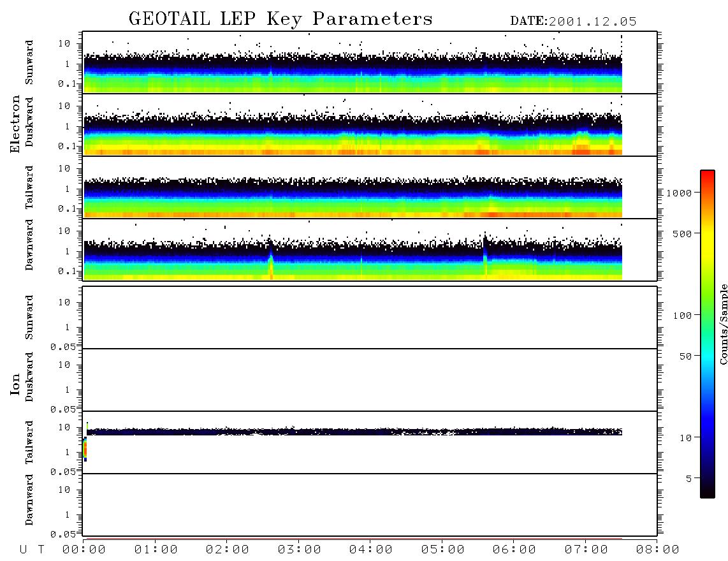Viewport: 728px width, 561px height.
Task: Click the empty Ion Sunward panel
Action: point(370,317)
